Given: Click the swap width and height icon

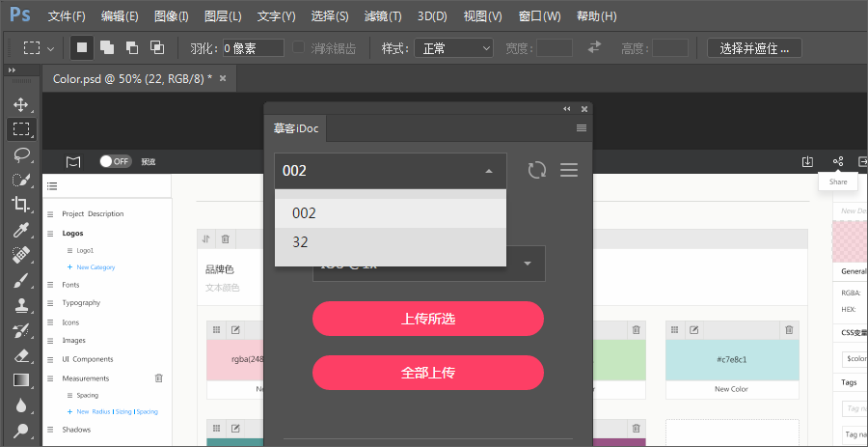Looking at the screenshot, I should (x=594, y=47).
